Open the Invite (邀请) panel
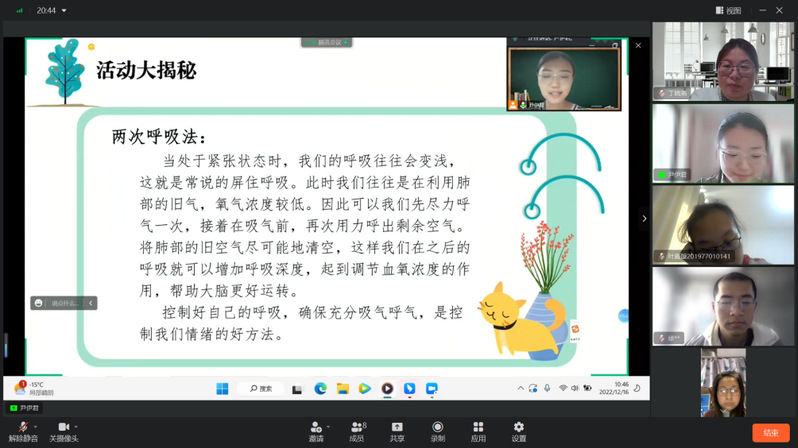The image size is (798, 448). pos(316,428)
